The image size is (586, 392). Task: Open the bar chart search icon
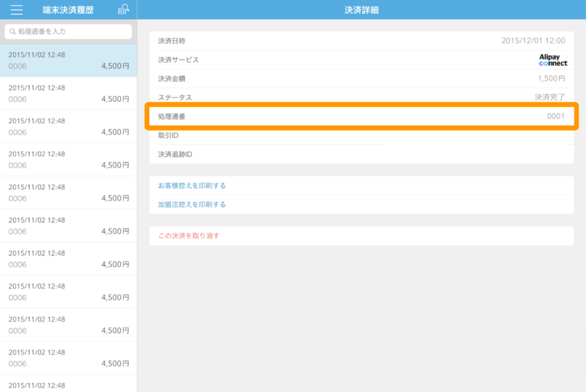[x=123, y=10]
